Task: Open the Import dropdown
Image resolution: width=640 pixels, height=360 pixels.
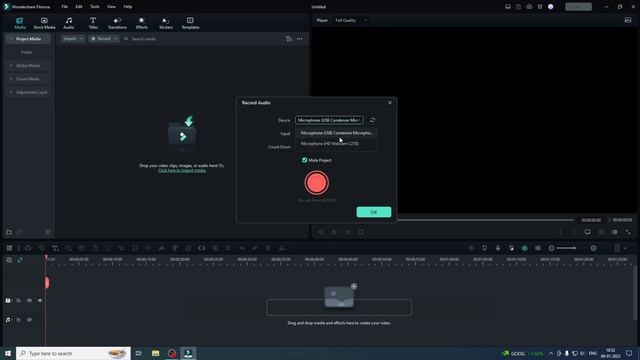Action: pos(73,39)
